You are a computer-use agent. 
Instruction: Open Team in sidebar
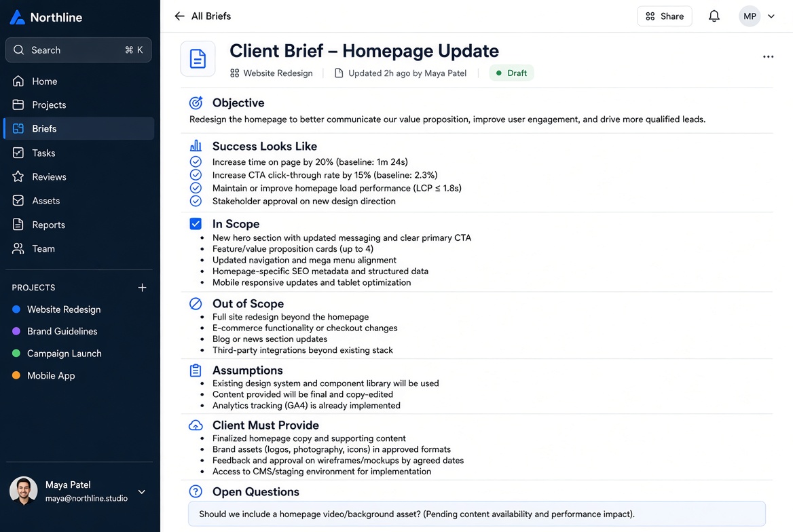click(79, 248)
